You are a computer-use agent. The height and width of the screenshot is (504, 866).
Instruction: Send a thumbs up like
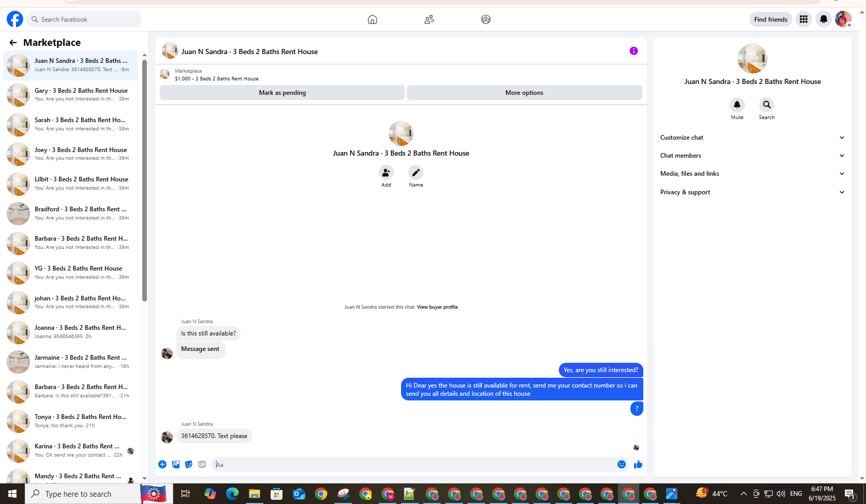coord(638,464)
